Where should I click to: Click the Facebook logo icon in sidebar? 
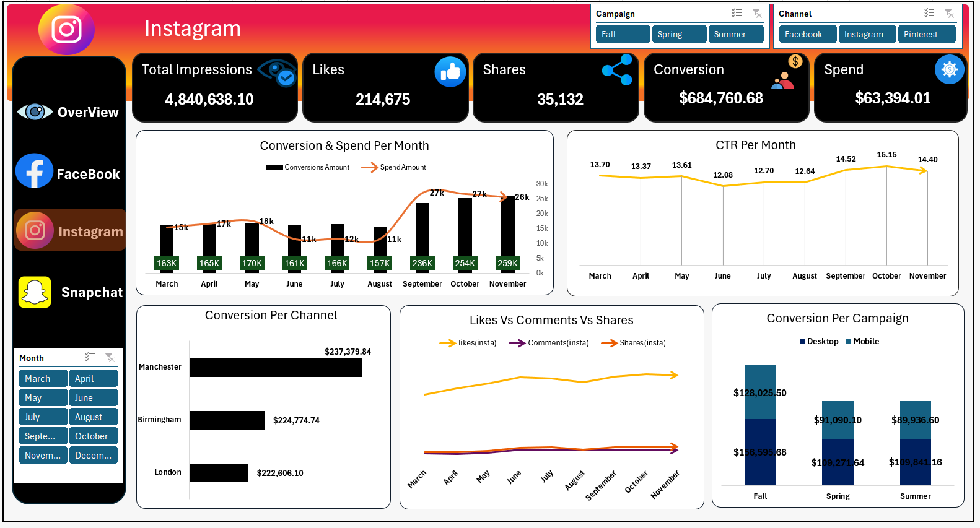pos(34,171)
